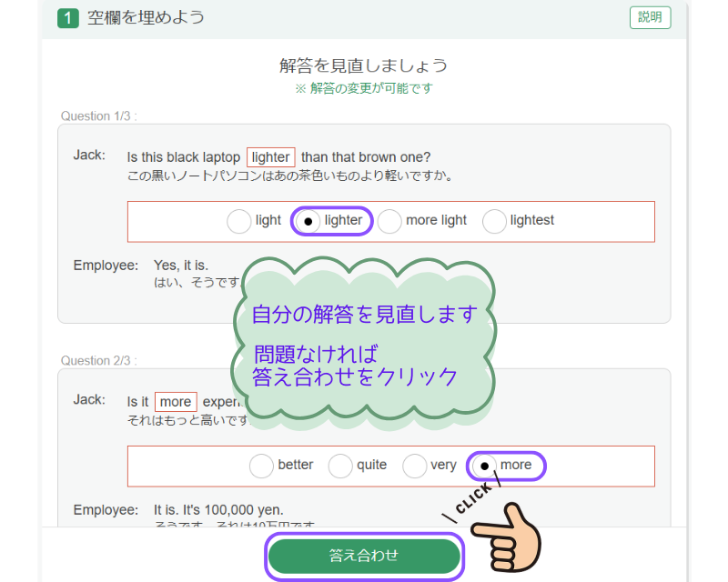Click the 空欄を埋めよう section title
Image resolution: width=728 pixels, height=582 pixels.
click(x=146, y=18)
